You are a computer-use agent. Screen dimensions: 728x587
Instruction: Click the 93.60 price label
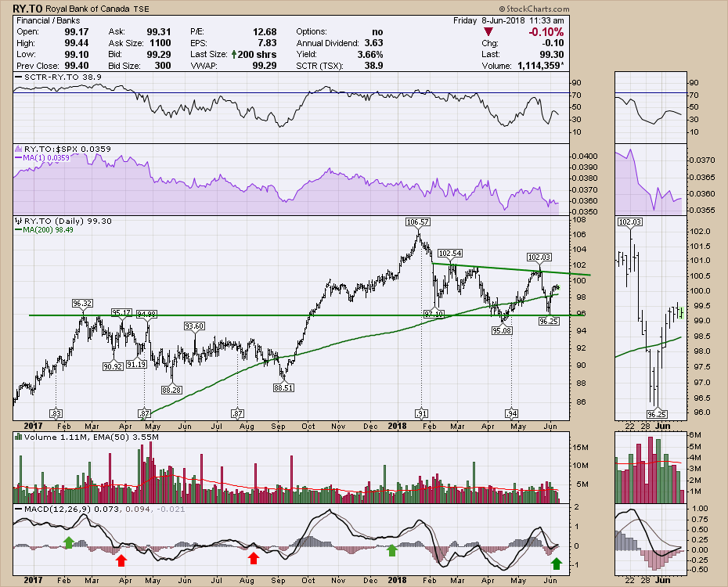tap(194, 326)
